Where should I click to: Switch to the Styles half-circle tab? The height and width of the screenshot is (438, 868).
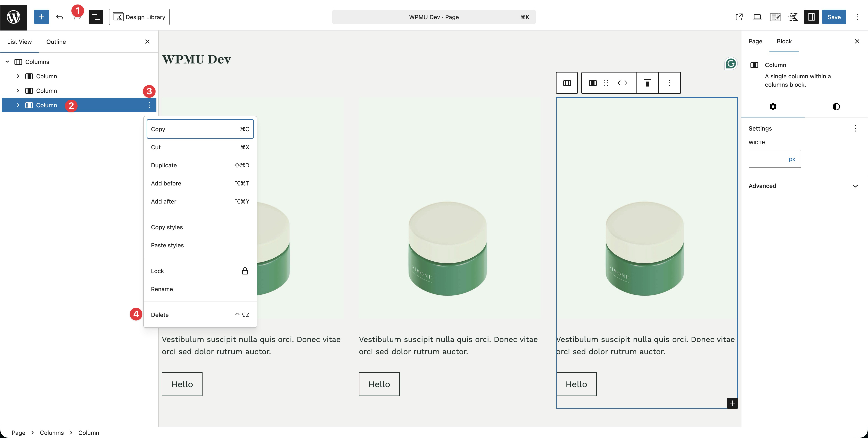point(836,107)
